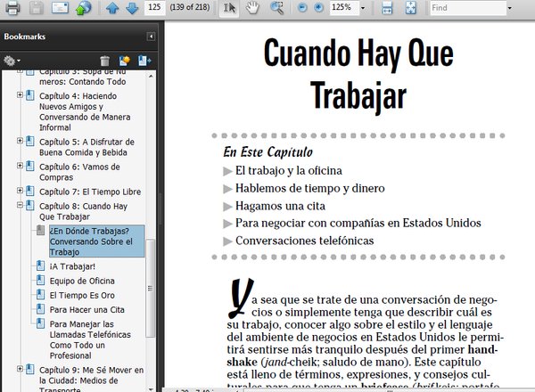Expand Capítulo 7 bookmark node
Image resolution: width=535 pixels, height=392 pixels.
click(x=21, y=190)
